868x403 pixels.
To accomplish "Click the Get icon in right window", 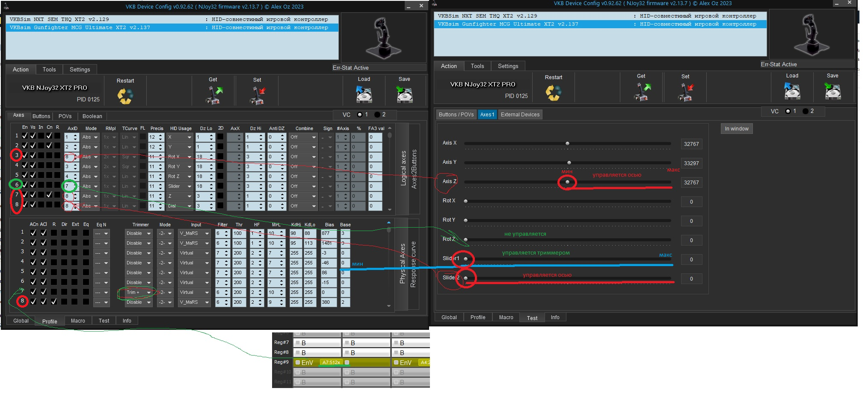I will [x=642, y=92].
